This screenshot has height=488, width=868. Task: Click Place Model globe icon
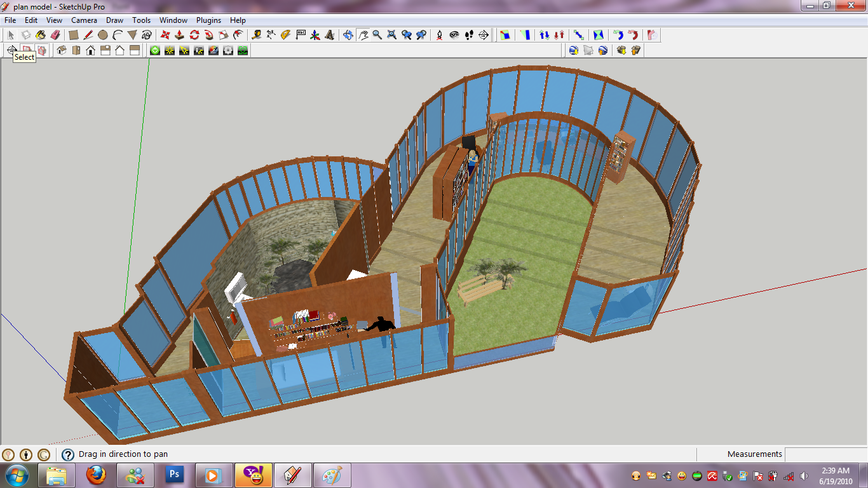[x=603, y=50]
